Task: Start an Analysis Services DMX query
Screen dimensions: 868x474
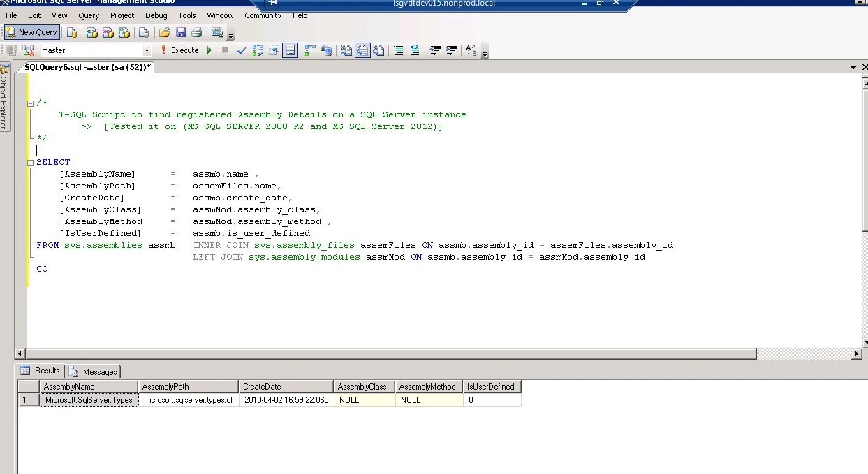Action: 108,32
